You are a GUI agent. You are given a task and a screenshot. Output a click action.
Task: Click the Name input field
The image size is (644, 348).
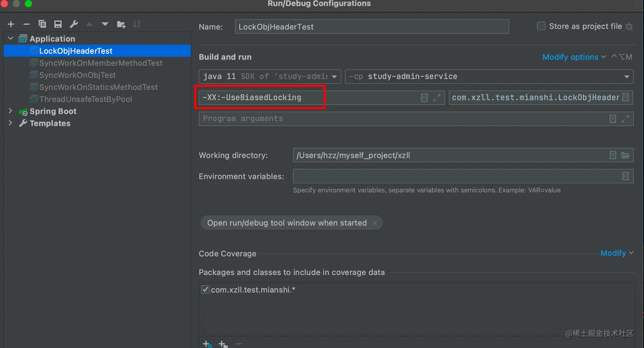pyautogui.click(x=372, y=27)
